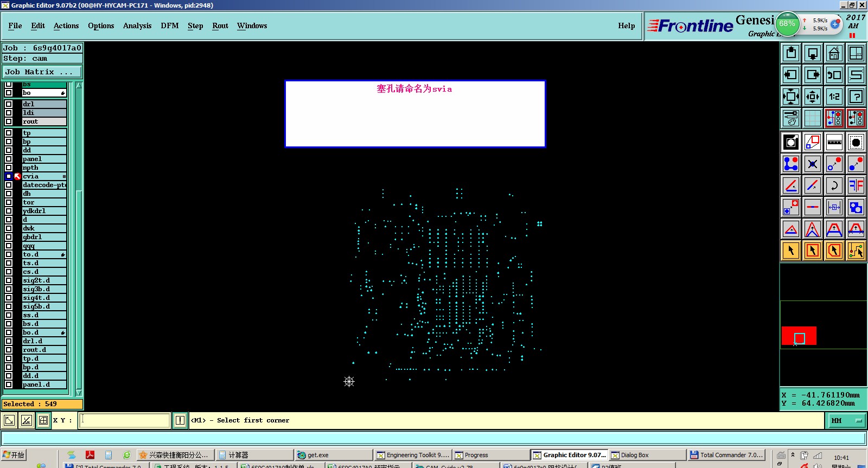Click the delete feature X icon
Screen dimensions: 868x468
tap(813, 164)
